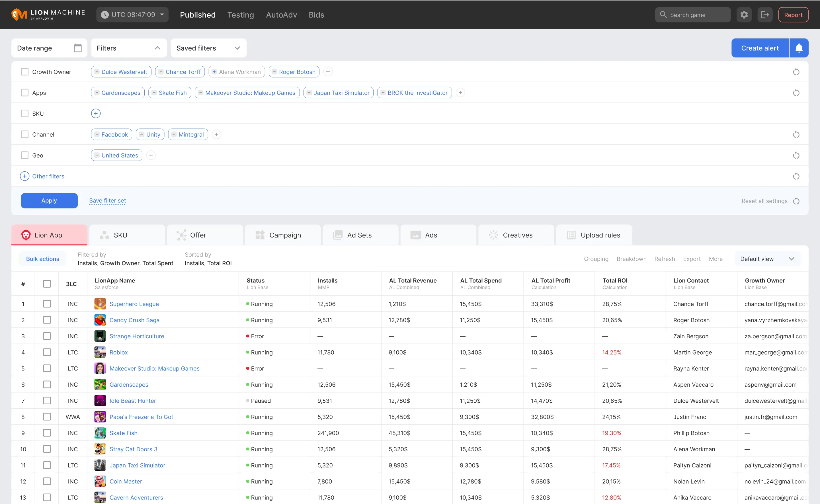This screenshot has height=504, width=820.
Task: Toggle the Geo filter checkbox
Action: [x=25, y=155]
